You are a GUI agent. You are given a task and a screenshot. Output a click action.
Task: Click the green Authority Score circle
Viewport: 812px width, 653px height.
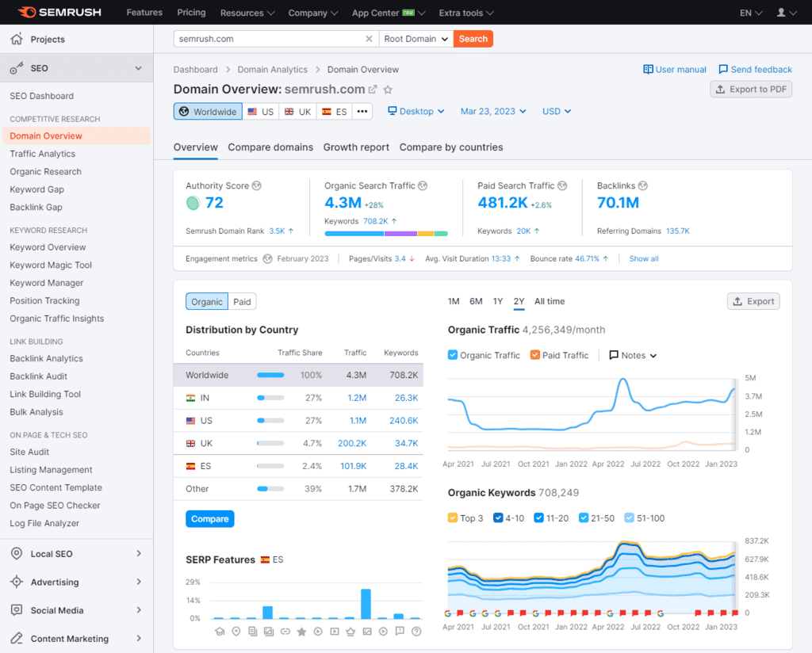193,204
